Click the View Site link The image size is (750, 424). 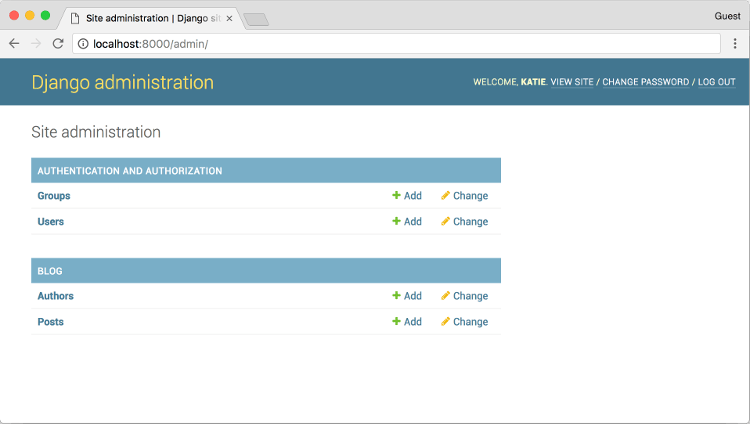point(572,82)
